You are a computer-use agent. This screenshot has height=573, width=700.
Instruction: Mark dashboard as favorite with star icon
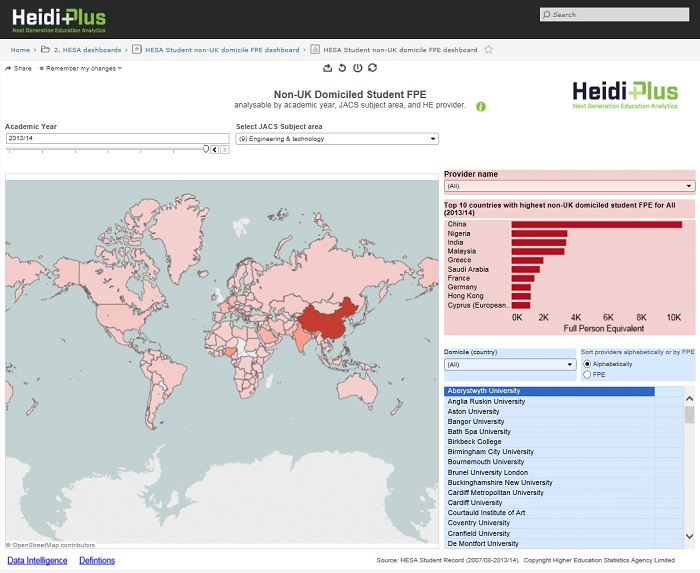click(x=489, y=49)
